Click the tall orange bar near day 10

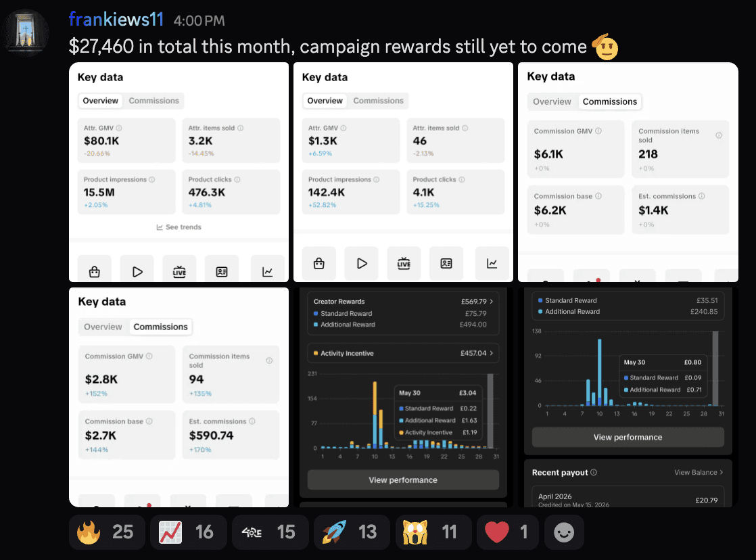click(375, 398)
